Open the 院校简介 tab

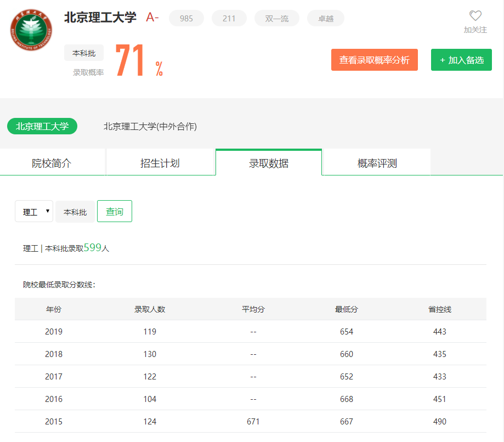pyautogui.click(x=53, y=163)
